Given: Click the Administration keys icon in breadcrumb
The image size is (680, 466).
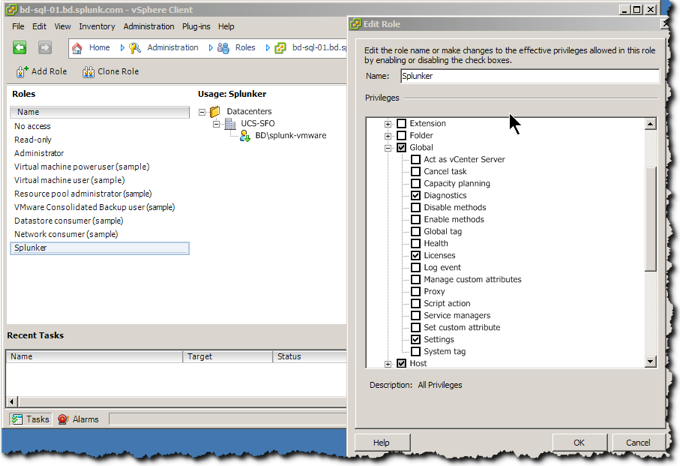Looking at the screenshot, I should [x=135, y=48].
